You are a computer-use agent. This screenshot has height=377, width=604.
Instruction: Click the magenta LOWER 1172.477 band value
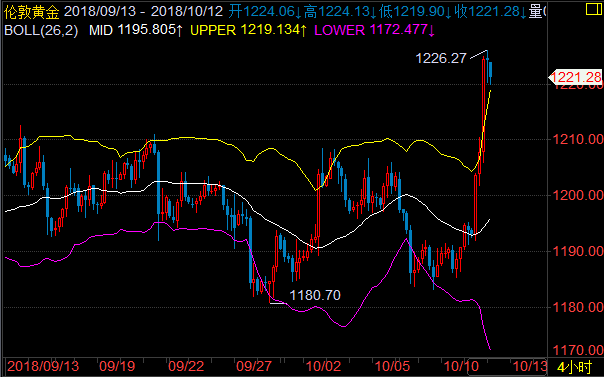[374, 30]
